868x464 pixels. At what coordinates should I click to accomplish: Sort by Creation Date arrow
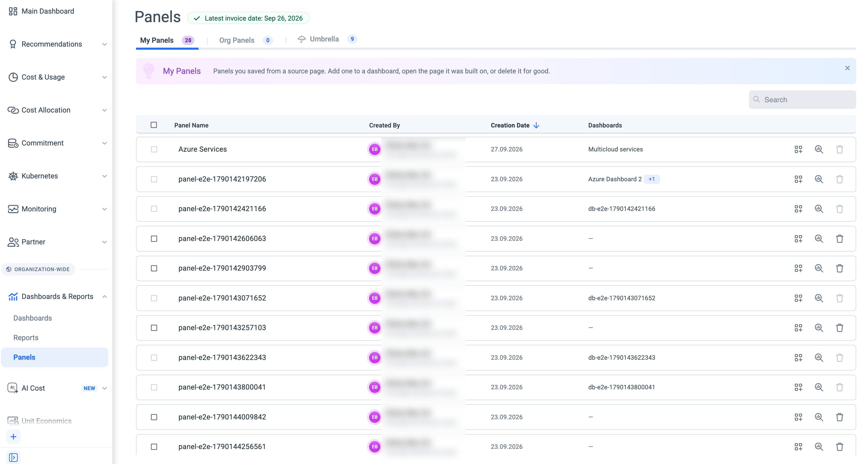click(537, 125)
